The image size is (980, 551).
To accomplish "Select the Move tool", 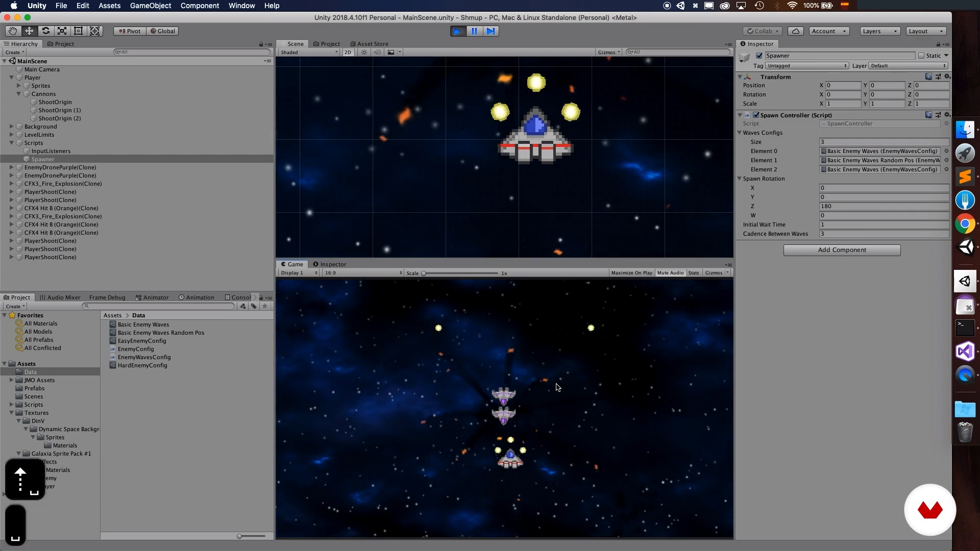I will point(29,31).
